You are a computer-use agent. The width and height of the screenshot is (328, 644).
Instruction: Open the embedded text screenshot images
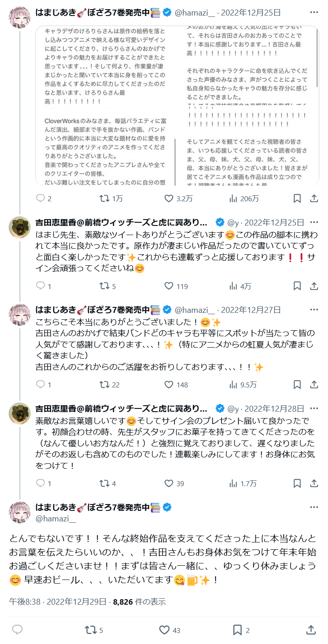tap(184, 106)
